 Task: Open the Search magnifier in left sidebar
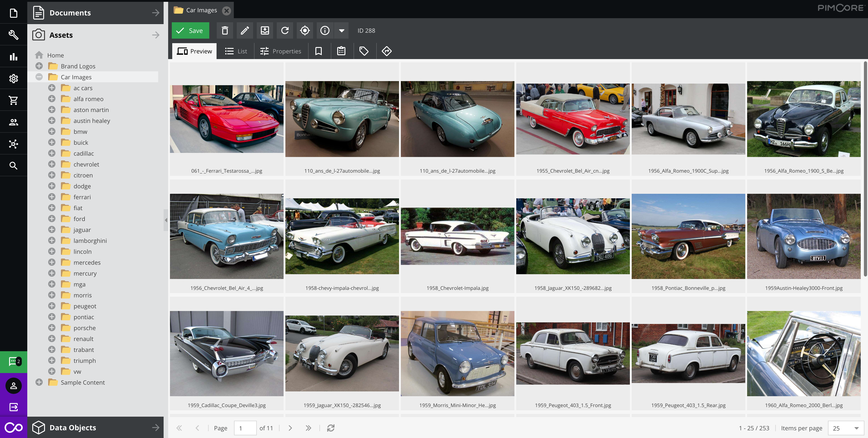tap(13, 165)
